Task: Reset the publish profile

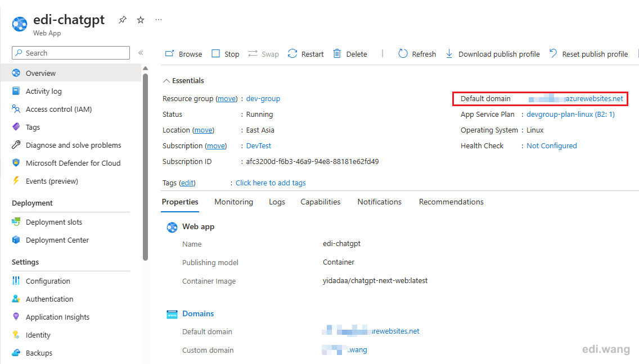Action: point(588,54)
